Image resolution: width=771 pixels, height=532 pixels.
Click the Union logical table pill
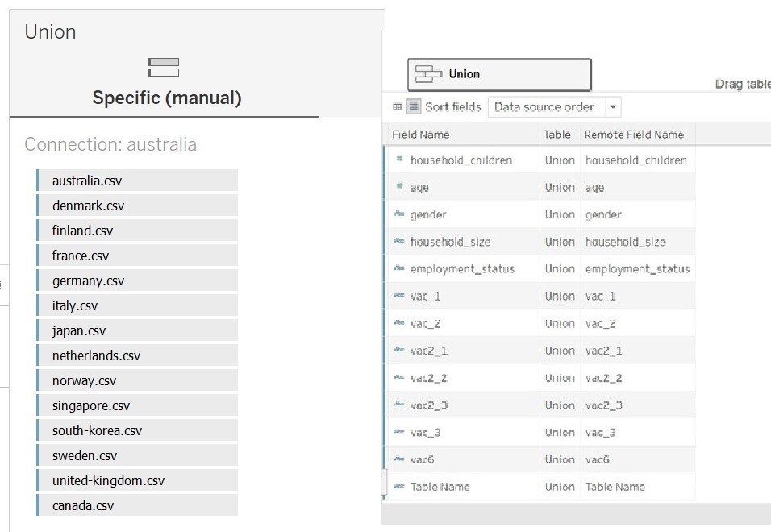coord(499,74)
